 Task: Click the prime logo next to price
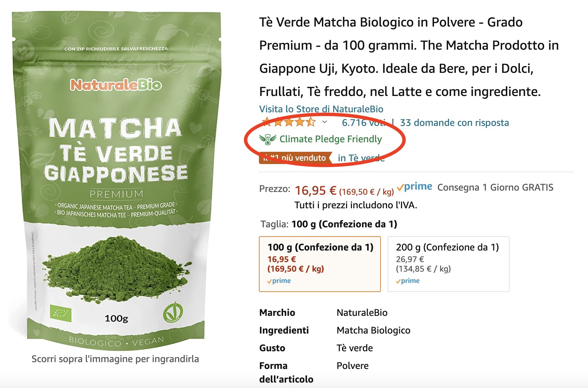(x=415, y=187)
